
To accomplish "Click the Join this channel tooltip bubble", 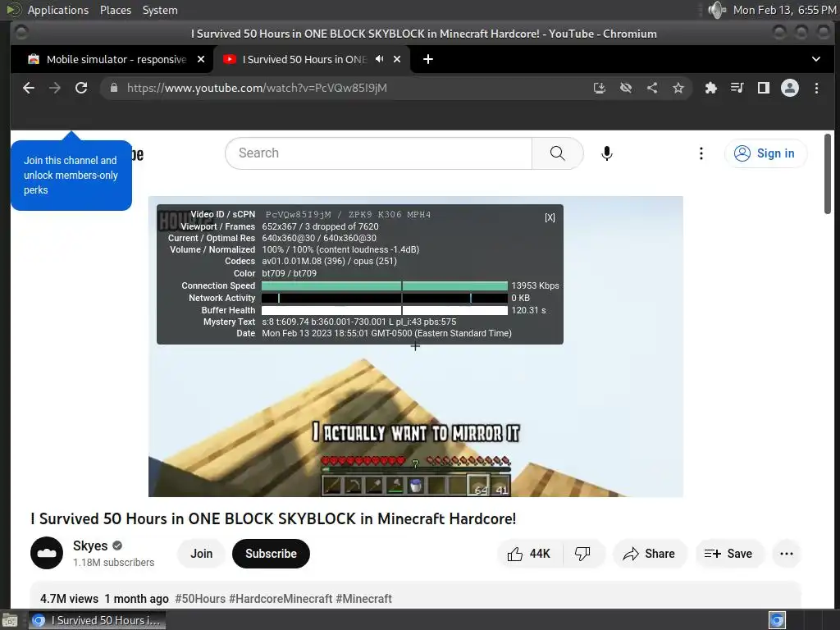I will click(x=71, y=176).
